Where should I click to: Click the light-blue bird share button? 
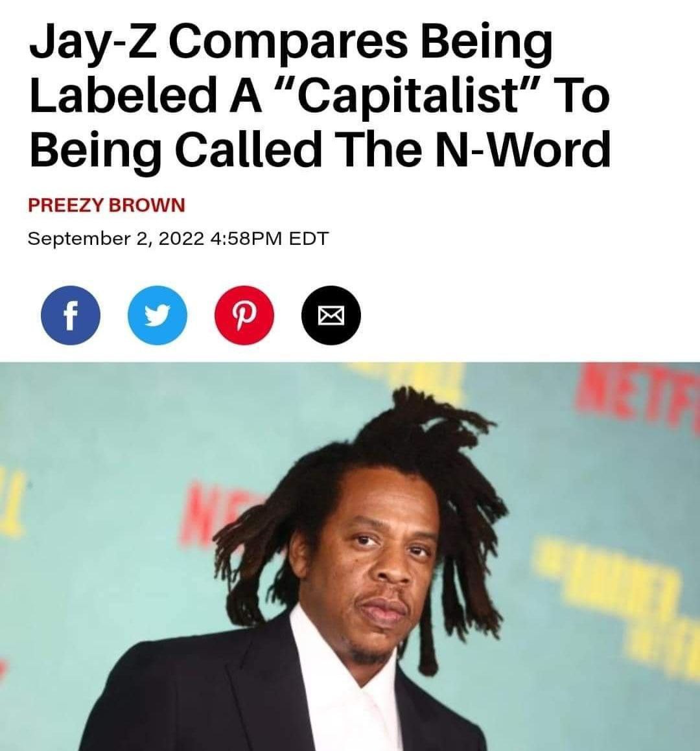point(157,315)
